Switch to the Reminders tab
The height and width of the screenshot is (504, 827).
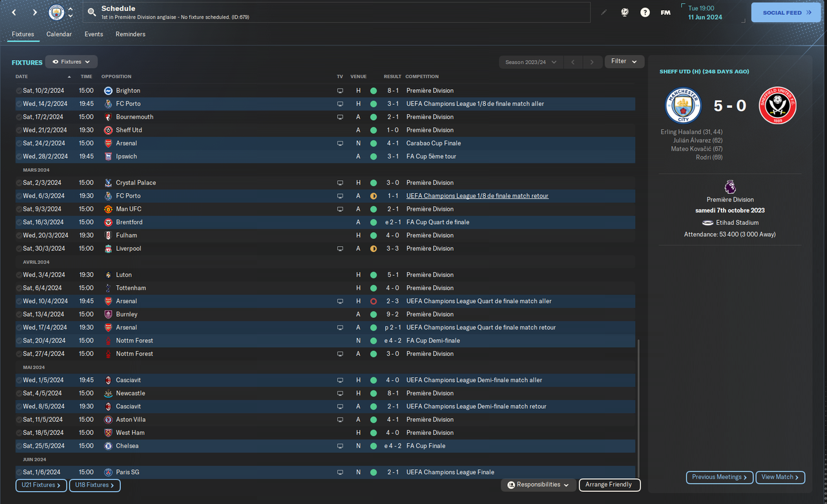point(131,34)
